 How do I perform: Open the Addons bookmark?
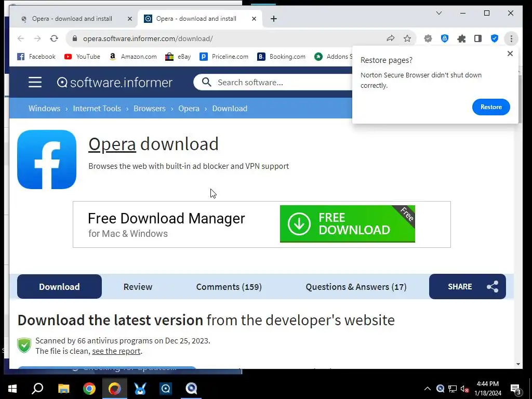coord(333,57)
